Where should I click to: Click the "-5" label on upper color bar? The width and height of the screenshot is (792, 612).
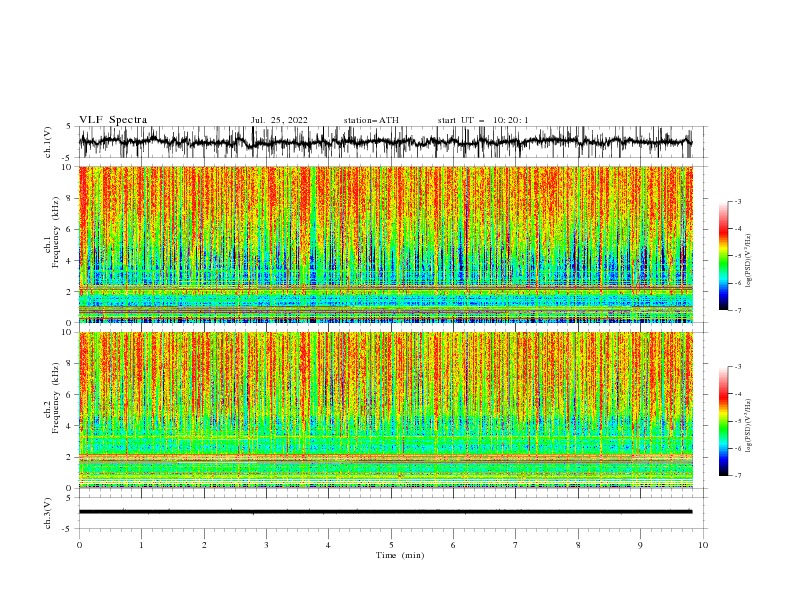point(738,256)
